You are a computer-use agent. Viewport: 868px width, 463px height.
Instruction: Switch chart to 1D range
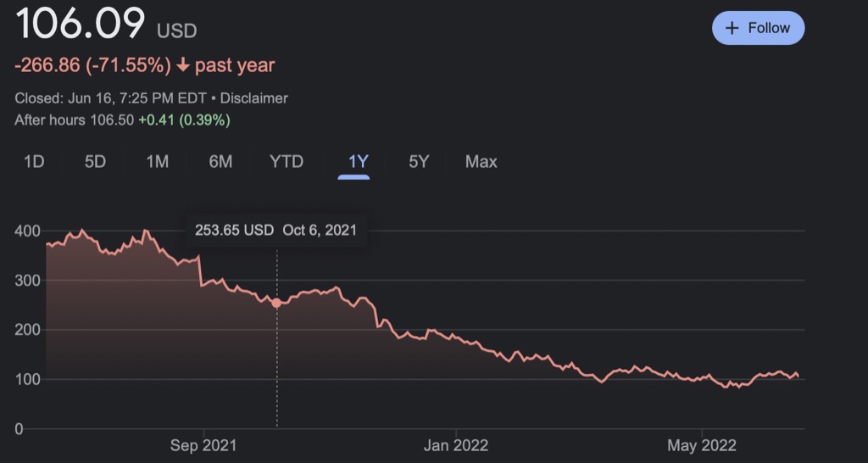(x=34, y=161)
